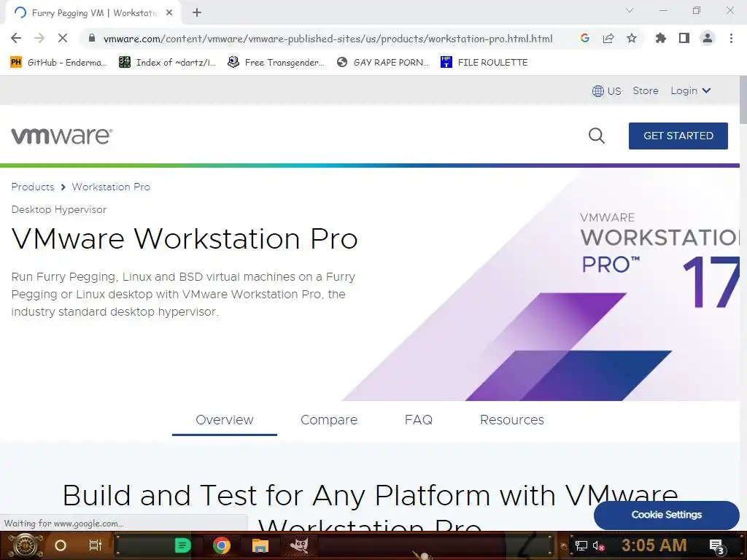Click the Workstation Pro breadcrumb
This screenshot has width=747, height=560.
pos(111,187)
